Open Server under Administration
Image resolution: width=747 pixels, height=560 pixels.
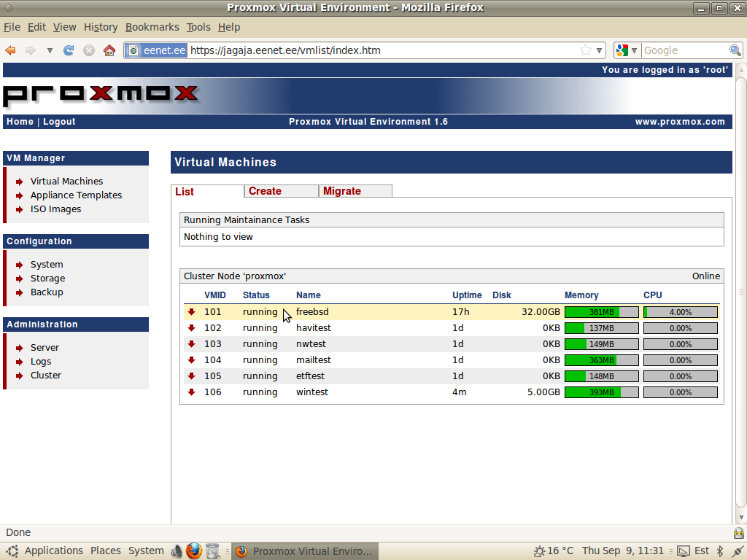[44, 348]
